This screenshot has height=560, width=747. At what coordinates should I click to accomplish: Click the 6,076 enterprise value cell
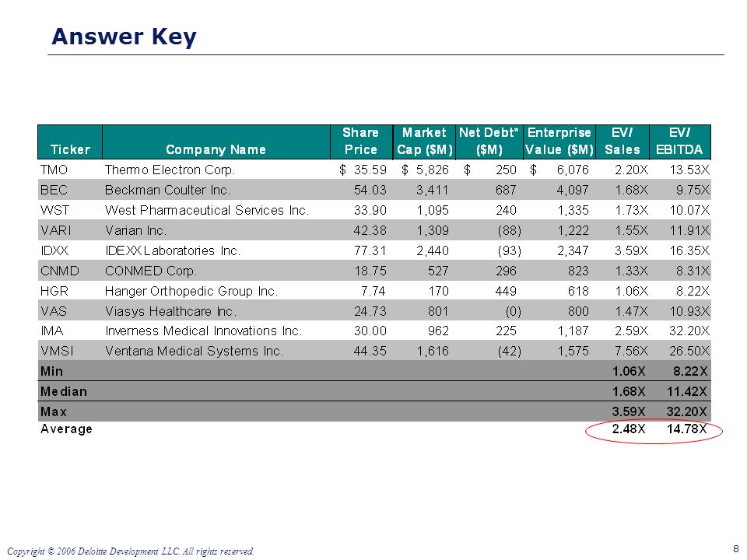pos(573,170)
